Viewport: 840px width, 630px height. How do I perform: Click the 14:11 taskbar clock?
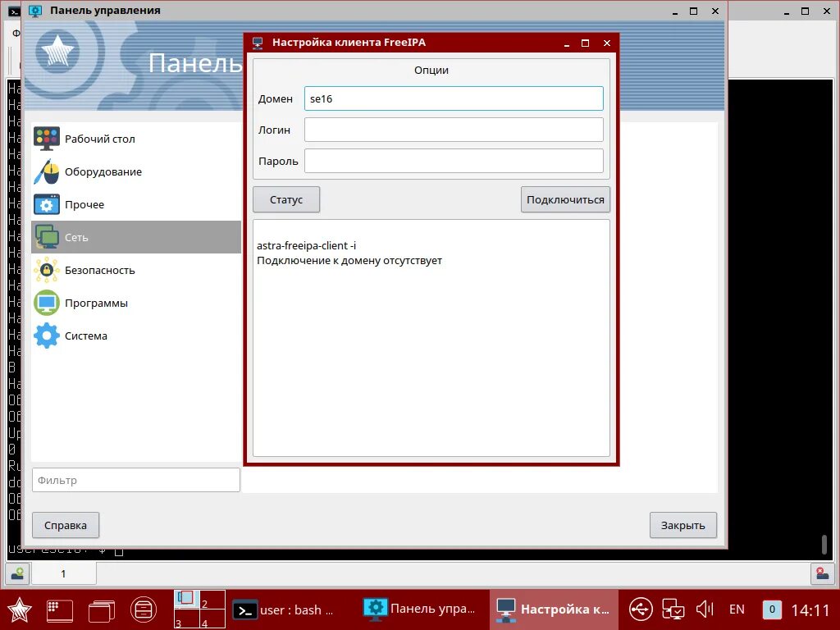[810, 610]
